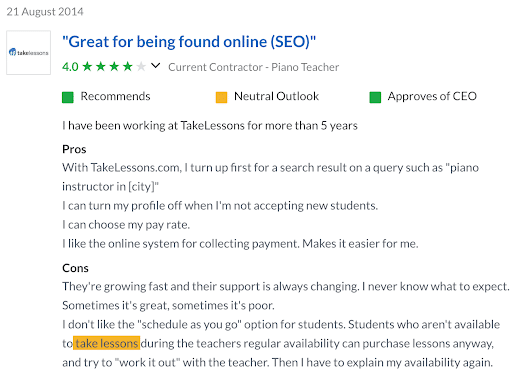Click the "Current Contractor - Piano Teacher" label
The image size is (512, 378).
pyautogui.click(x=254, y=67)
